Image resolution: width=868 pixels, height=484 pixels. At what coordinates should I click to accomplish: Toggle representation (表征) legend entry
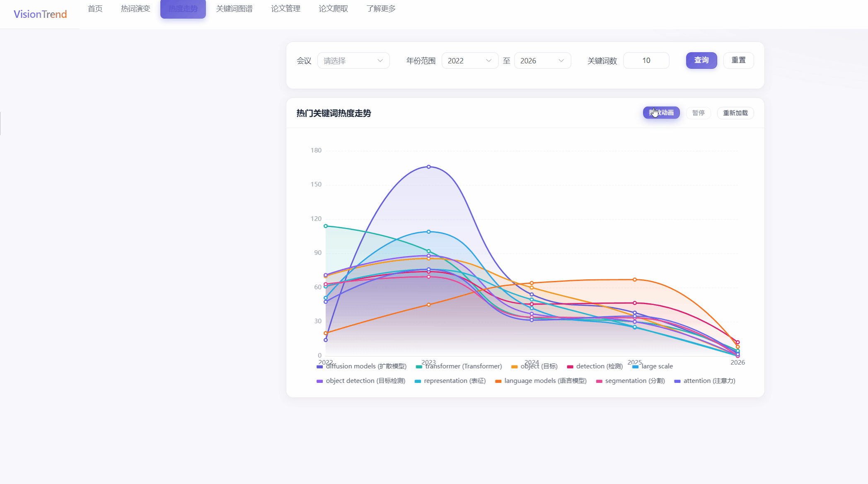pos(450,381)
